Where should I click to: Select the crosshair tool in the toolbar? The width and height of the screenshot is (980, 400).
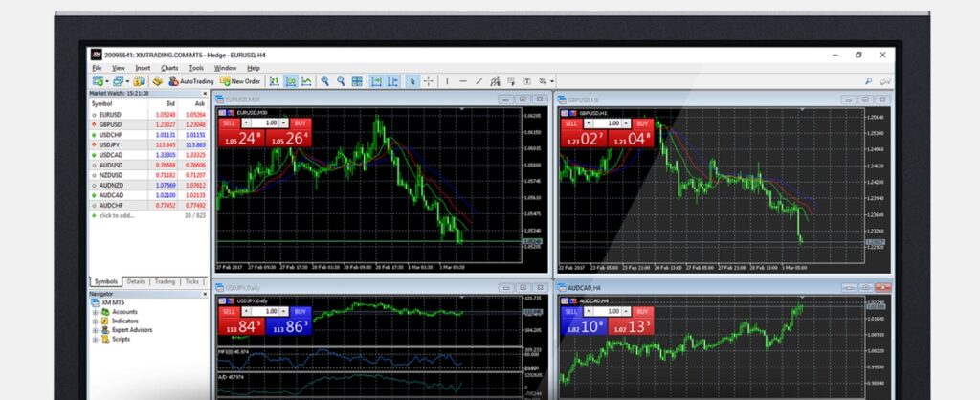click(428, 81)
